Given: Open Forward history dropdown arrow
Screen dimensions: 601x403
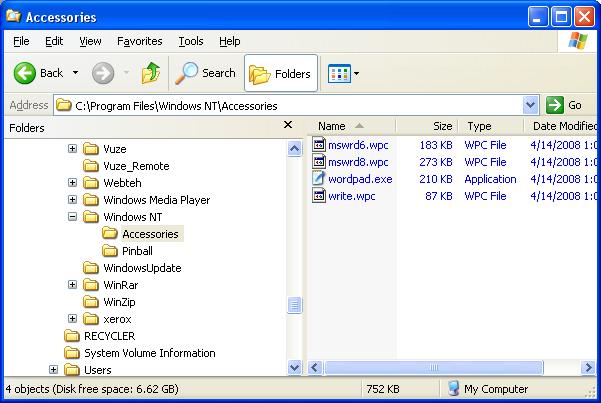Looking at the screenshot, I should [x=126, y=72].
